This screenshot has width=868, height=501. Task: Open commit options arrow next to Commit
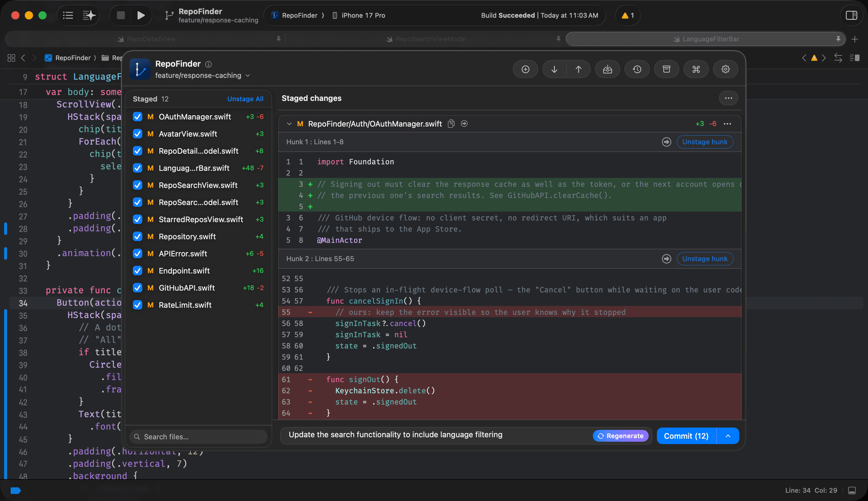pyautogui.click(x=728, y=436)
